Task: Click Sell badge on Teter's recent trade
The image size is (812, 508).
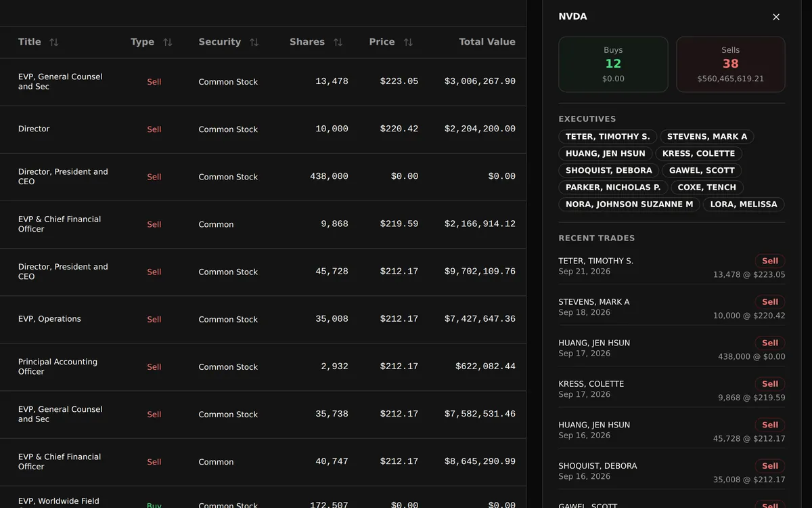Action: click(770, 261)
